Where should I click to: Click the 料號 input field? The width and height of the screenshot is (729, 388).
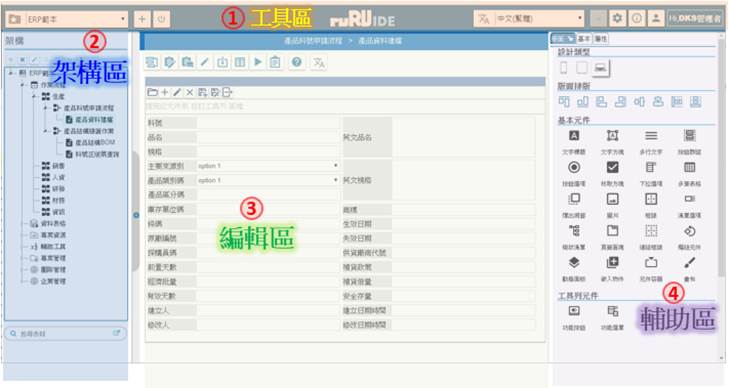pos(268,123)
